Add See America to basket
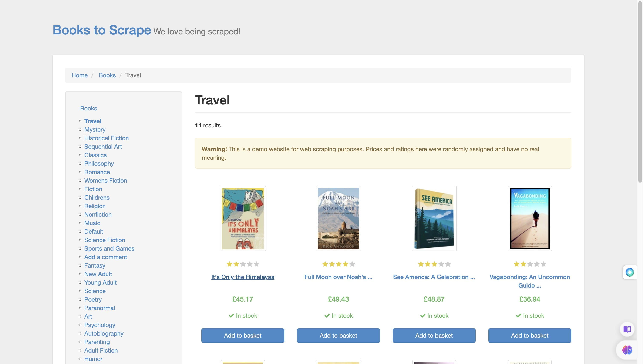Viewport: 643px width, 364px height. click(x=434, y=336)
